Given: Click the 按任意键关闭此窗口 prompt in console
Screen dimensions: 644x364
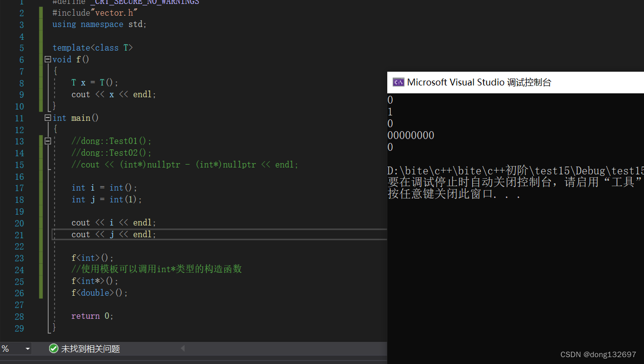Looking at the screenshot, I should [454, 194].
